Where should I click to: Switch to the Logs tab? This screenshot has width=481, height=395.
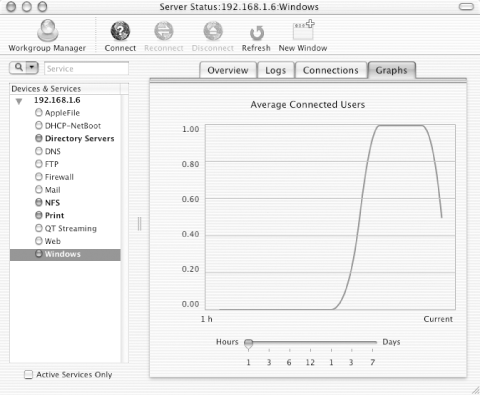(276, 70)
